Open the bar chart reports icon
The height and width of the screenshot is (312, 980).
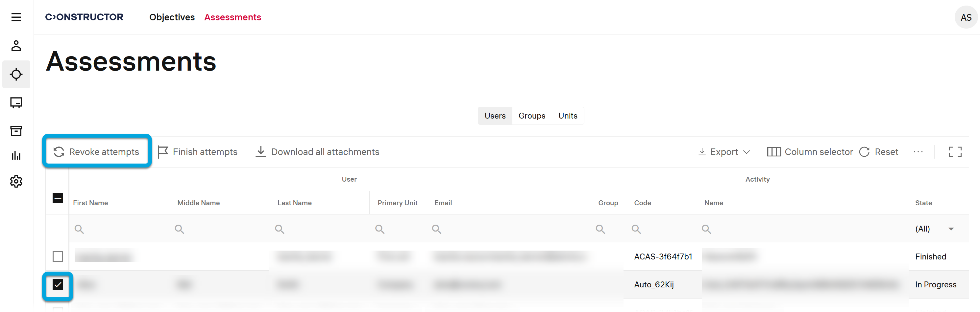pos(16,156)
